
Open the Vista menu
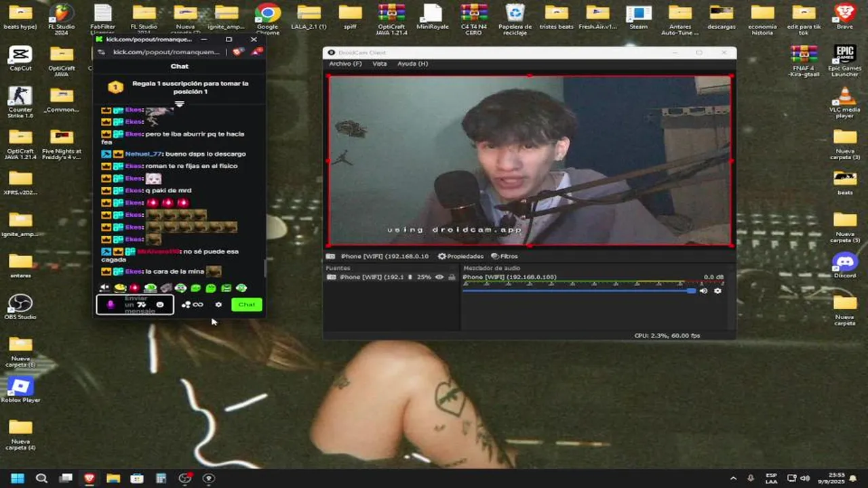coord(380,64)
